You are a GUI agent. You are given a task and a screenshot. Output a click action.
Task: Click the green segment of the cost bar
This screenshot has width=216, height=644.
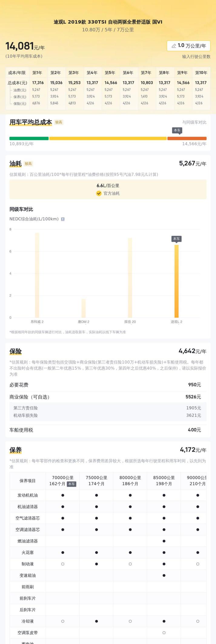[x=29, y=139]
